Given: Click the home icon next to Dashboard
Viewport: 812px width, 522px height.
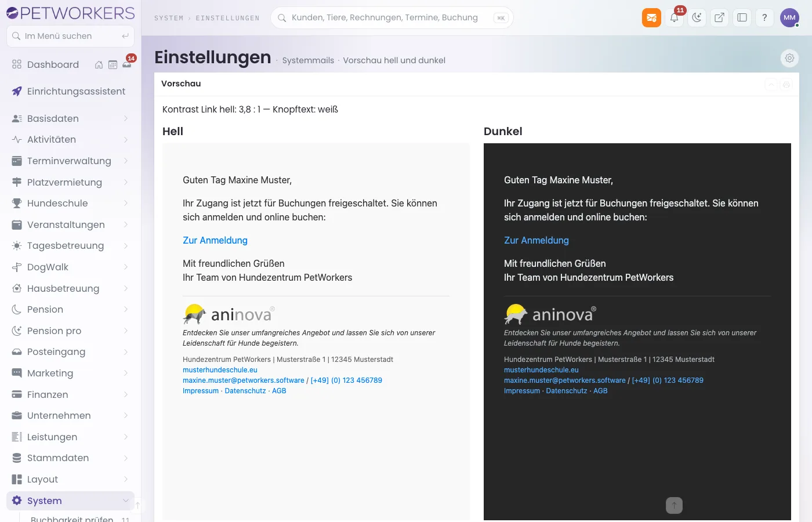Looking at the screenshot, I should 99,65.
